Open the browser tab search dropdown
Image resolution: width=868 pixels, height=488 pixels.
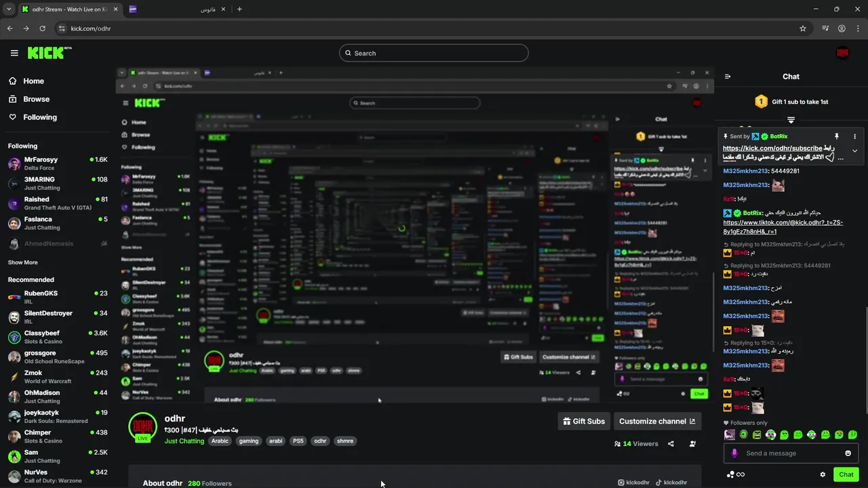[x=9, y=9]
